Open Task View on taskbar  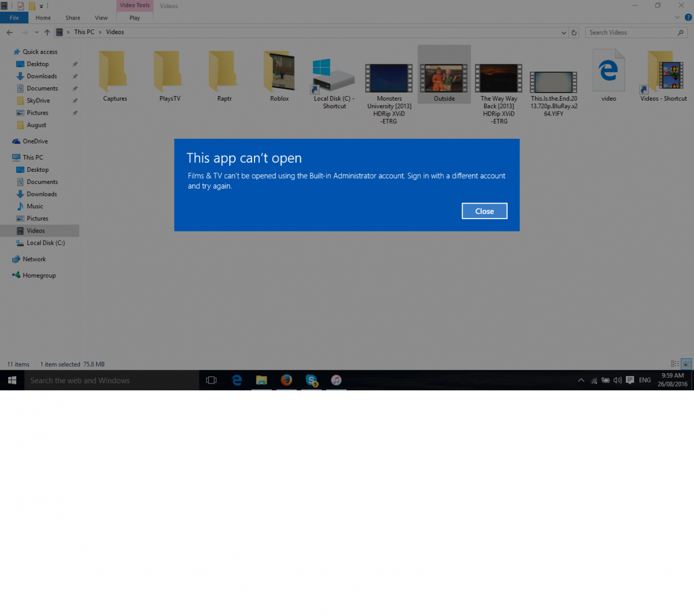point(212,380)
